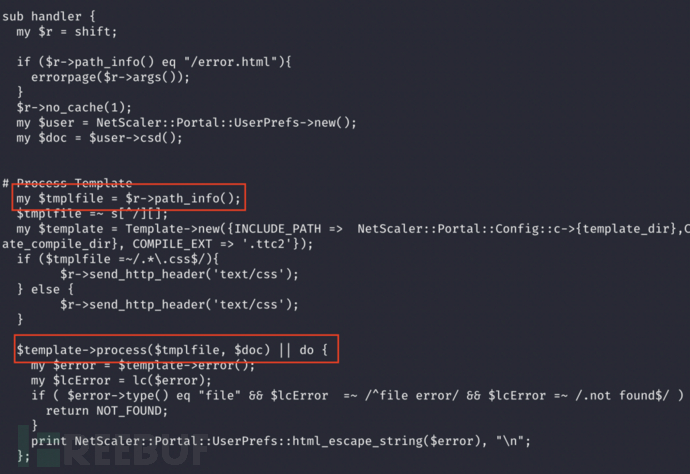Click the .css regex if condition

(x=117, y=259)
